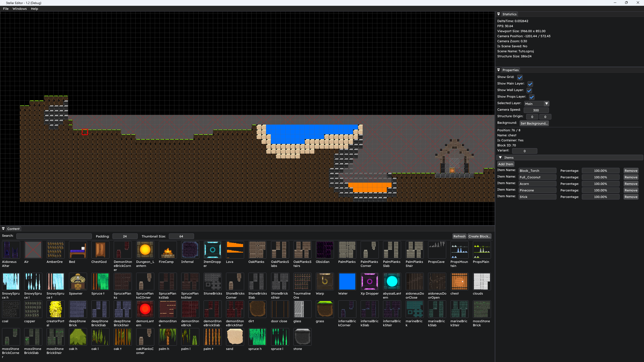This screenshot has height=362, width=644.
Task: Click Refresh in the Content panel
Action: [459, 236]
